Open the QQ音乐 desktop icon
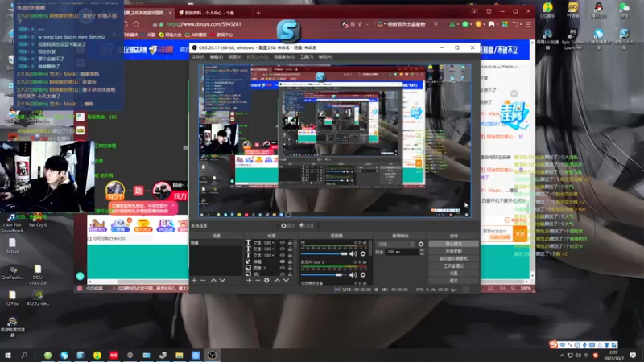 [x=547, y=10]
